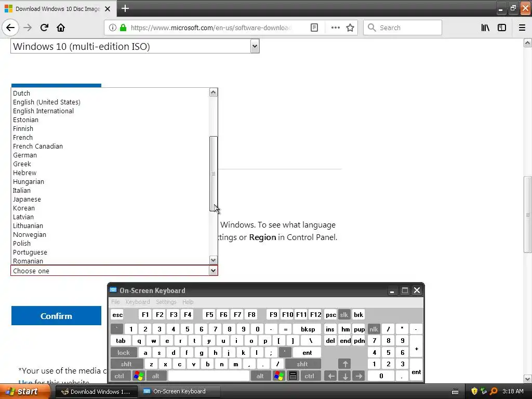Open Keyboard menu in On-Screen Keyboard

pos(137,302)
